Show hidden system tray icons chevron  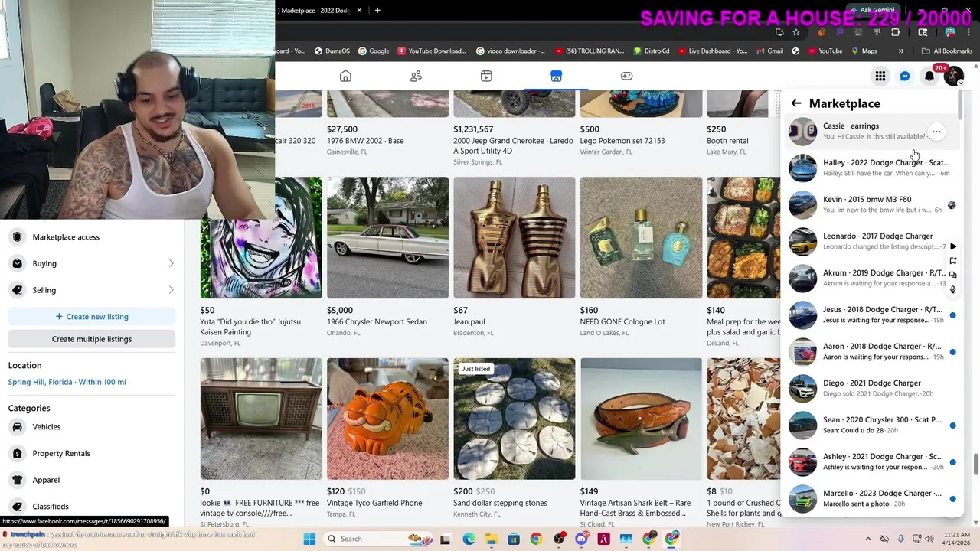click(x=868, y=539)
